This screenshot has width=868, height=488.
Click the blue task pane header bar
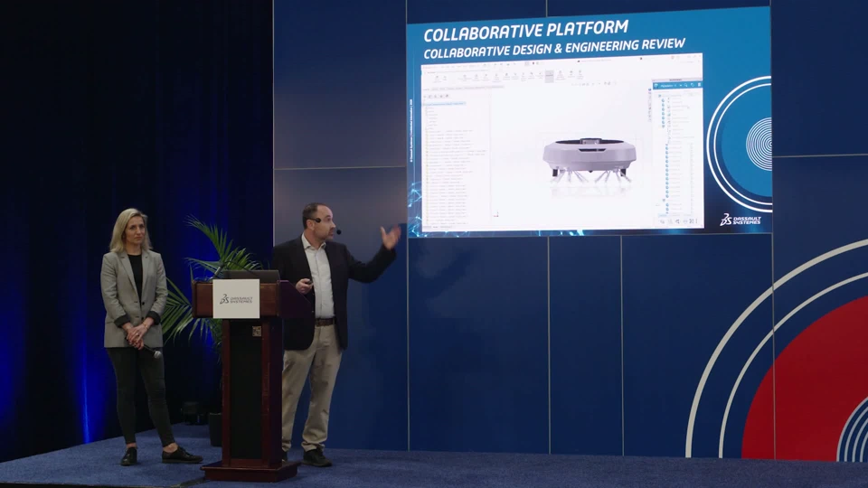coord(677,85)
